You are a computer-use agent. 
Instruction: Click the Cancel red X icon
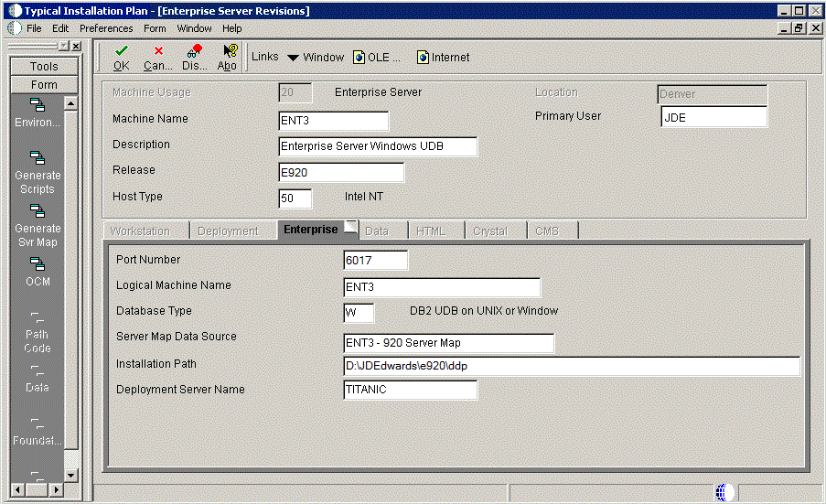tap(158, 50)
